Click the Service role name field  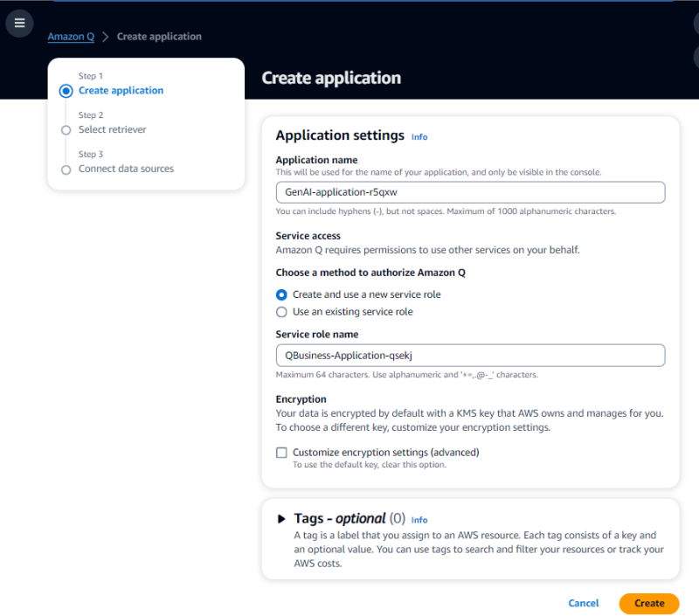tap(470, 355)
